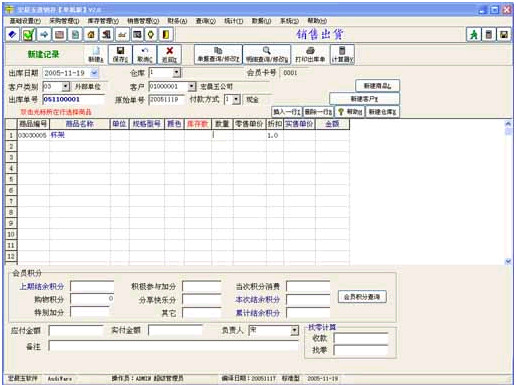Click the 删除一行 delete row button

coord(318,112)
